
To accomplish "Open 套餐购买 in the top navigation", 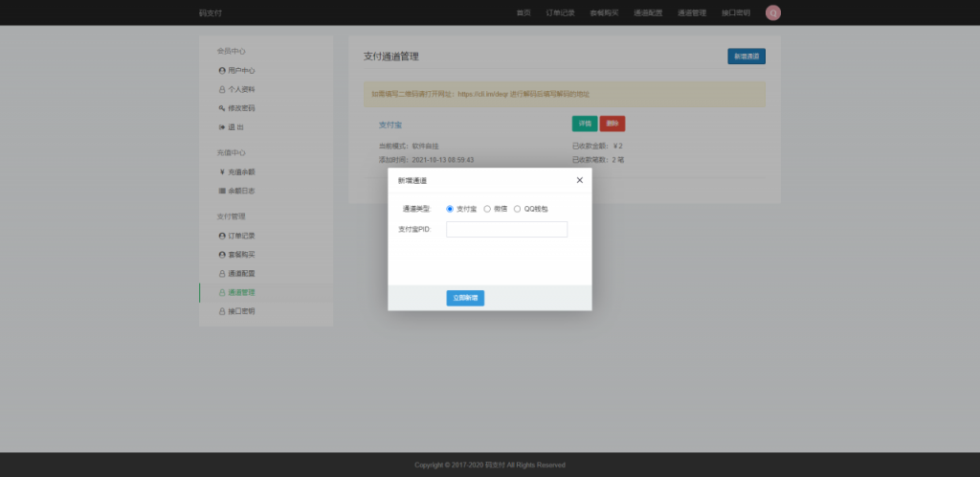I will click(604, 13).
